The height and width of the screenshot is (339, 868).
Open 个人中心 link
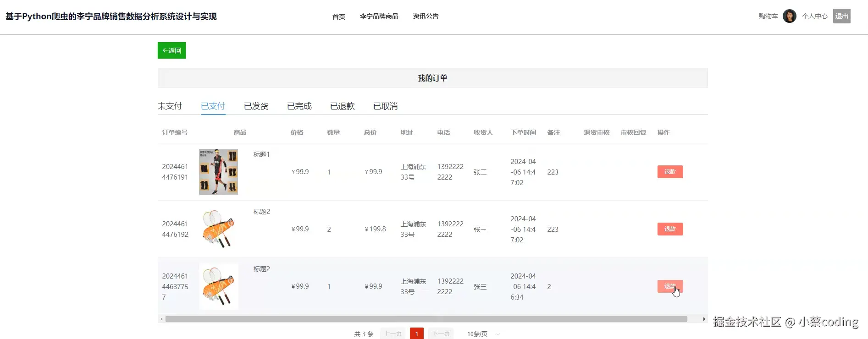(x=815, y=16)
